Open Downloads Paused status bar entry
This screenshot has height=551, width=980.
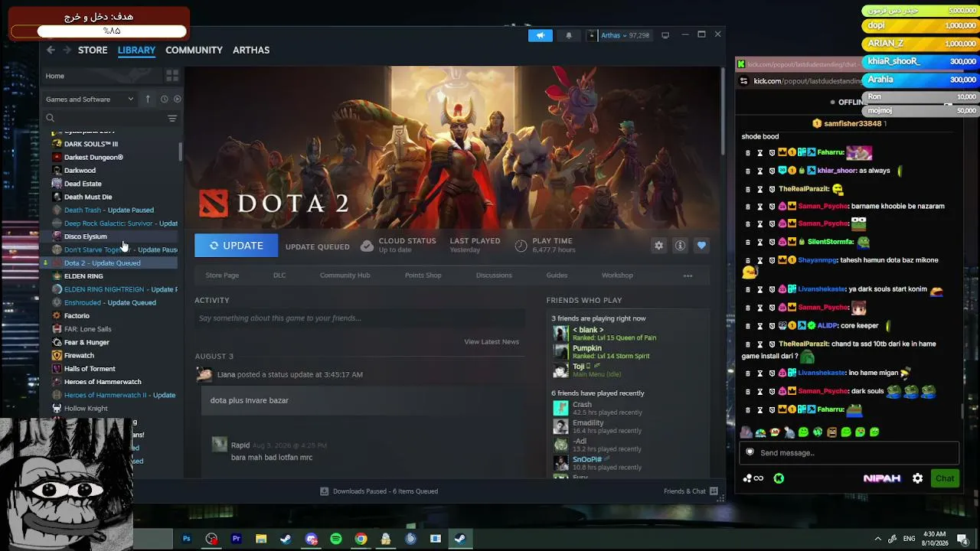tap(379, 491)
